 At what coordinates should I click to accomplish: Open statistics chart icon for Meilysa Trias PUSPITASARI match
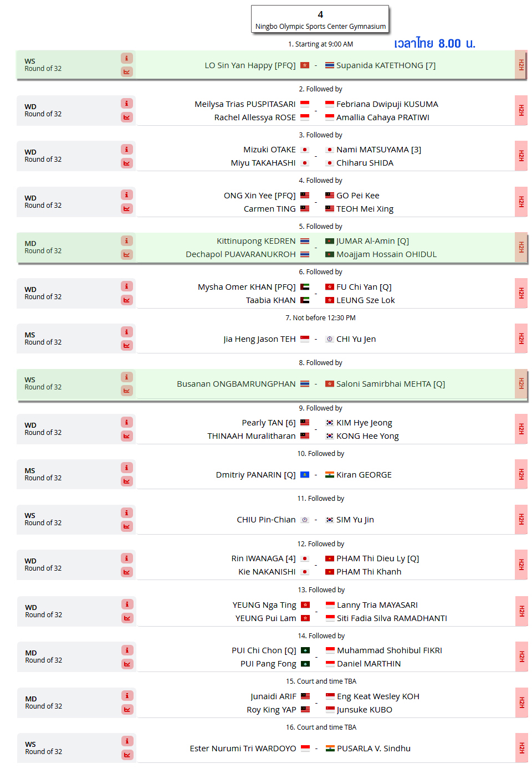127,117
